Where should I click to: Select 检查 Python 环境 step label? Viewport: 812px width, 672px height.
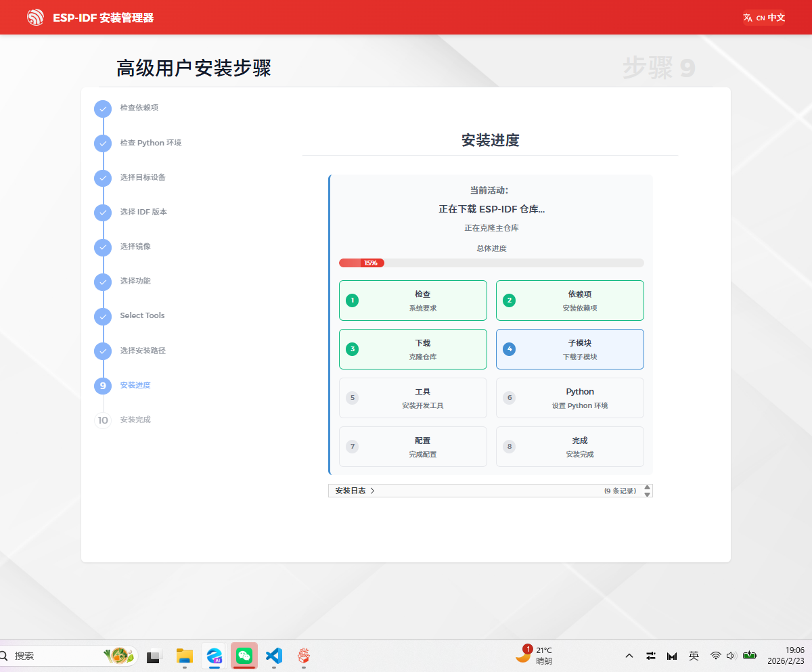pyautogui.click(x=151, y=143)
